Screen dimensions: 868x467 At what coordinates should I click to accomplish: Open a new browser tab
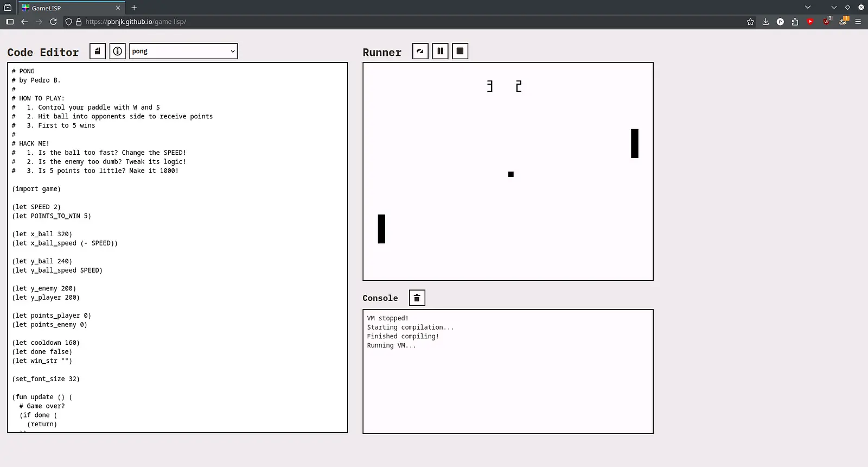[x=134, y=8]
